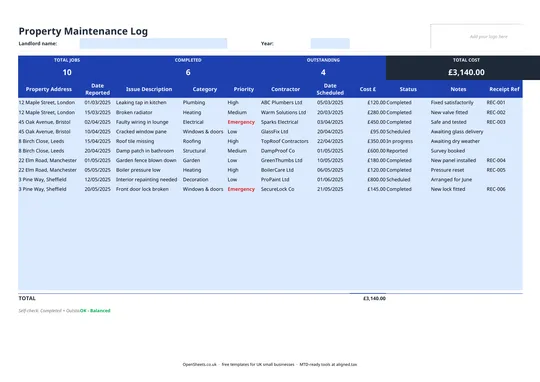The image size is (540, 382).
Task: Select the Date Reported column header
Action: coord(97,89)
